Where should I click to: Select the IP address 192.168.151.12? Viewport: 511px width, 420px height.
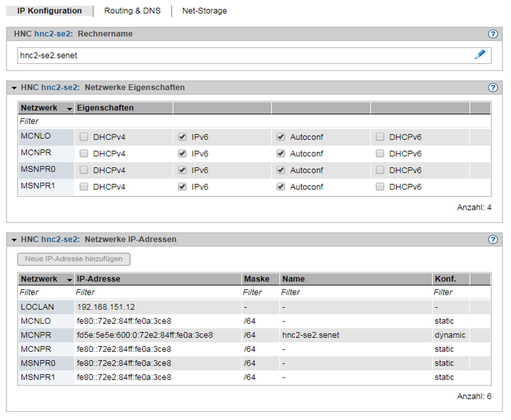pos(106,307)
